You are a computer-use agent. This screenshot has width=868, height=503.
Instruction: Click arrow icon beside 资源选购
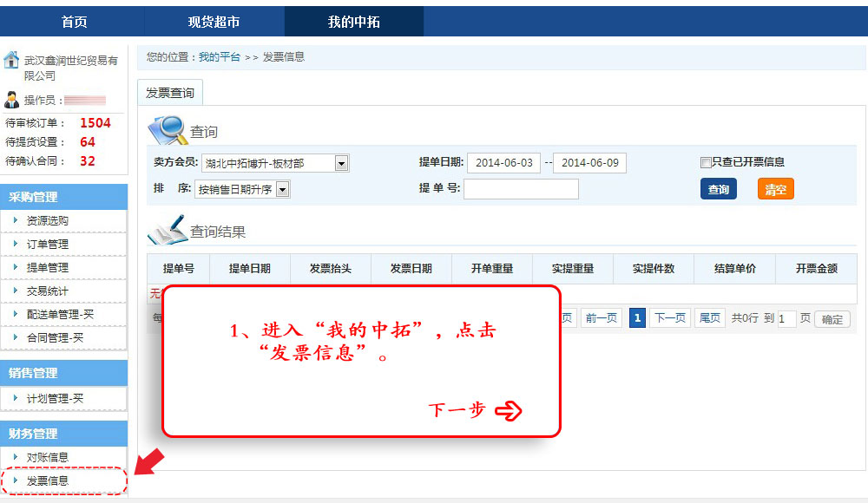click(16, 220)
